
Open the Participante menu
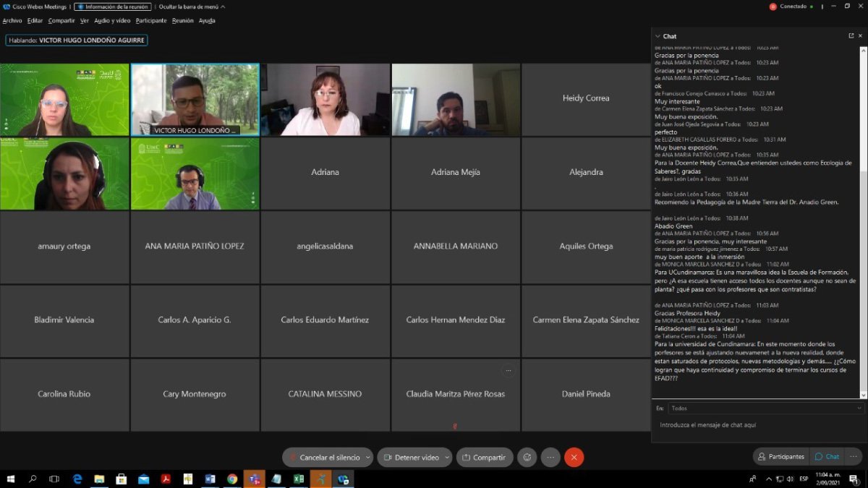151,20
